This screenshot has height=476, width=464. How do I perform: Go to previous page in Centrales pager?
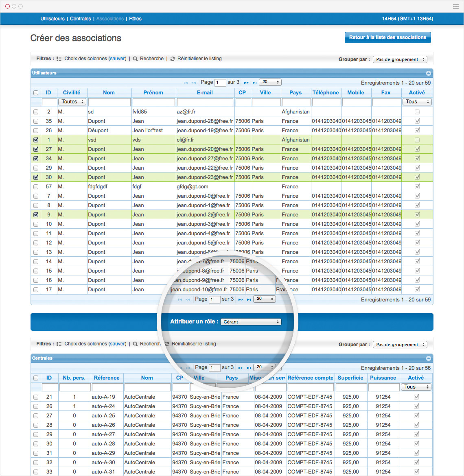pyautogui.click(x=188, y=368)
